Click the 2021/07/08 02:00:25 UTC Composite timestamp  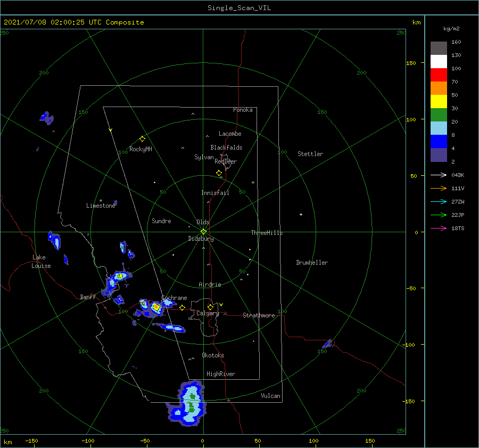[74, 22]
